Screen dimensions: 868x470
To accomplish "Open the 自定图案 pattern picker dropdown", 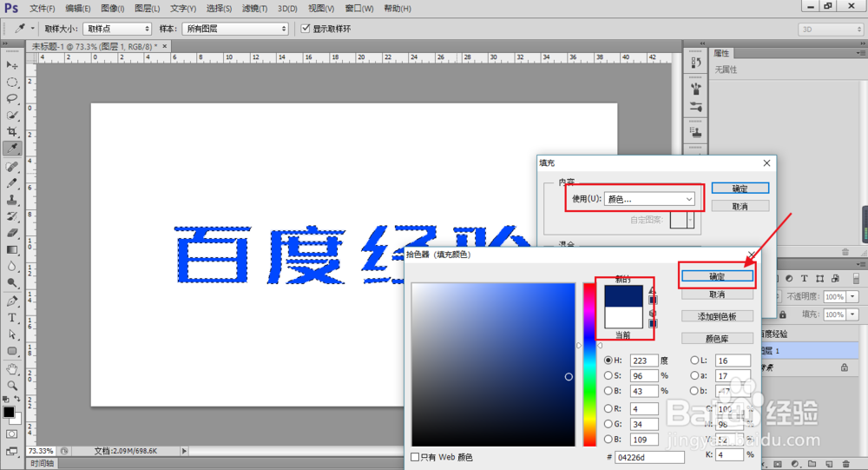I will click(690, 220).
